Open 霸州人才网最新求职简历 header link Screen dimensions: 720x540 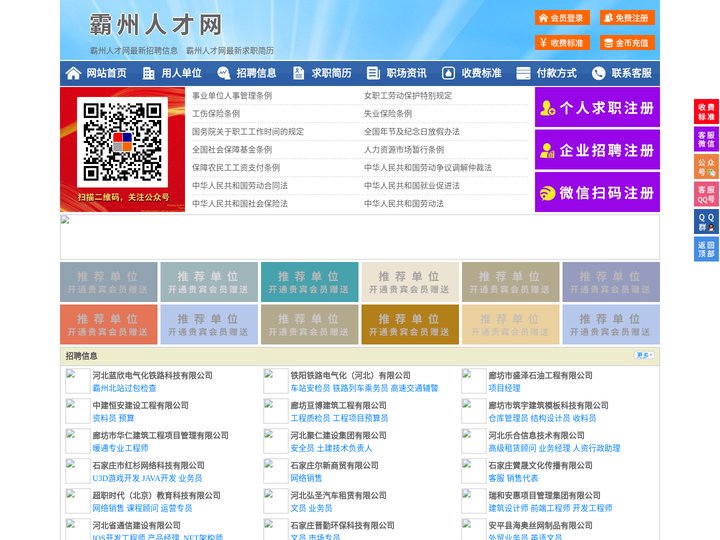230,51
